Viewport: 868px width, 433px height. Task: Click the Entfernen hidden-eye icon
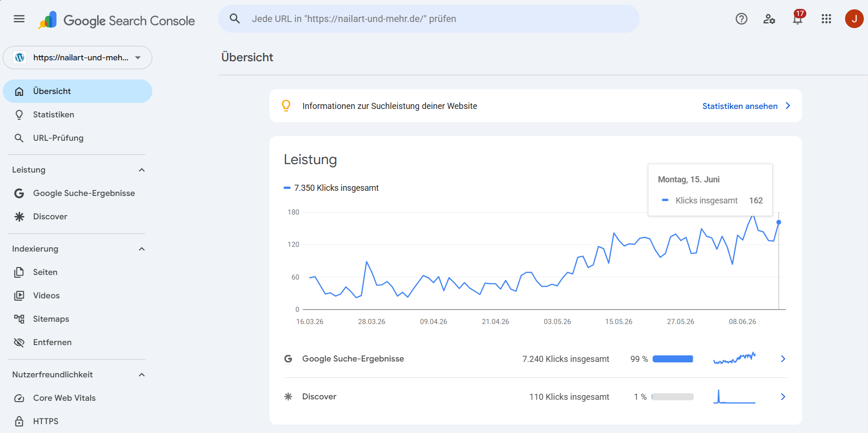point(19,342)
